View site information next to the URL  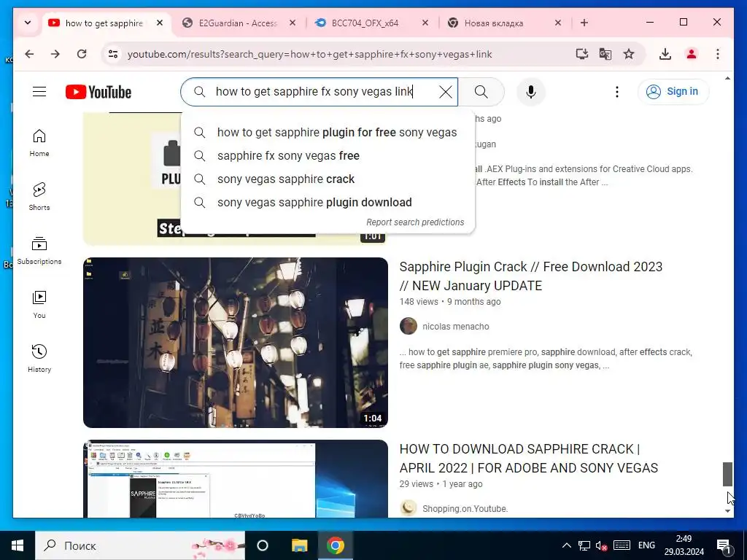[113, 54]
